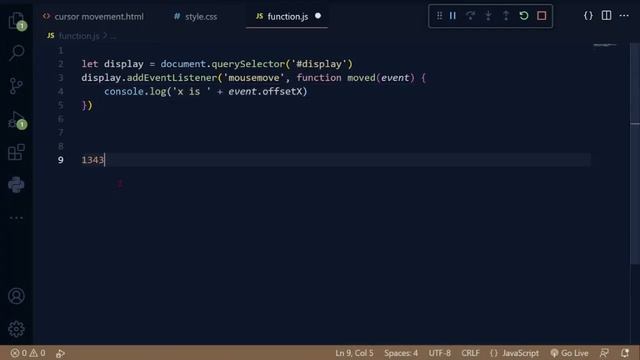This screenshot has width=640, height=360.
Task: Click the vertical editor scrollbar
Action: pyautogui.click(x=635, y=153)
